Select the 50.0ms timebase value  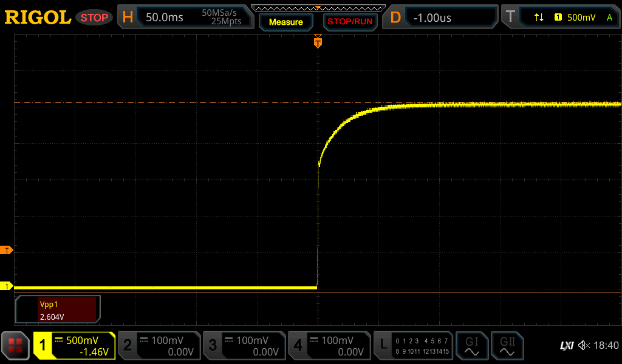tap(164, 18)
